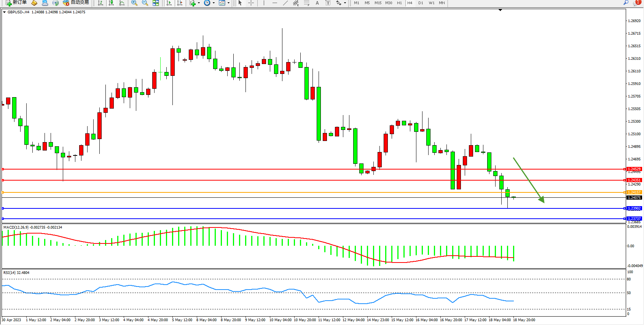Click the orange 1.24157 price line label
644x325 pixels.
pos(634,192)
